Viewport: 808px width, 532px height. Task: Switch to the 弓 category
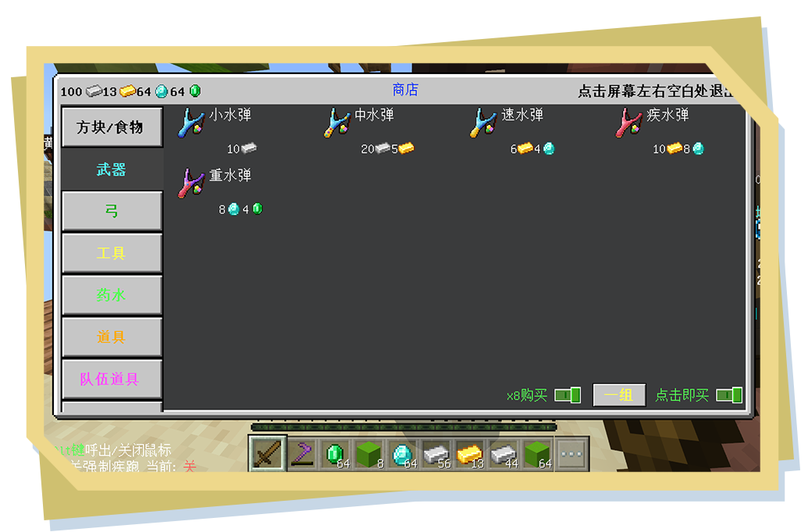[112, 211]
